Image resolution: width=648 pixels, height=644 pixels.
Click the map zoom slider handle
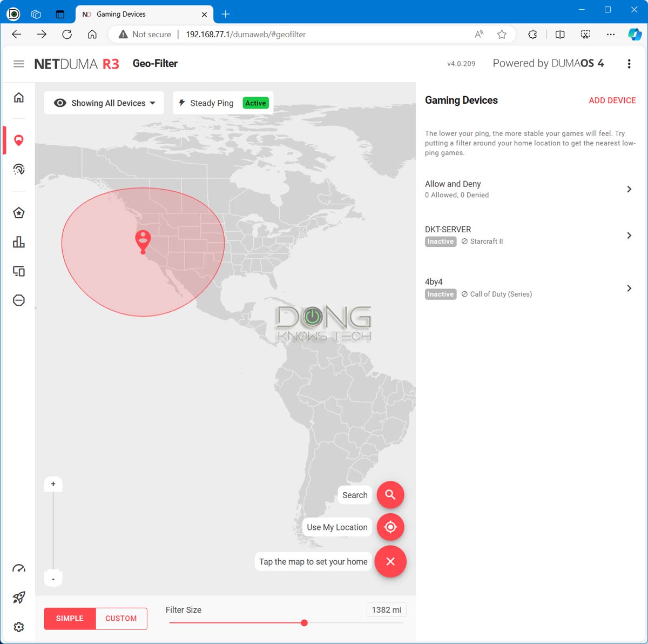click(x=53, y=571)
